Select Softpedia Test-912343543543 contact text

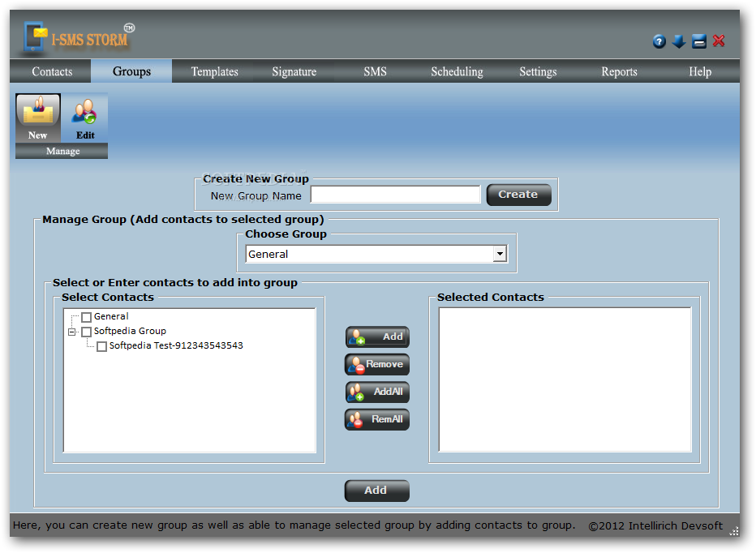click(x=176, y=345)
